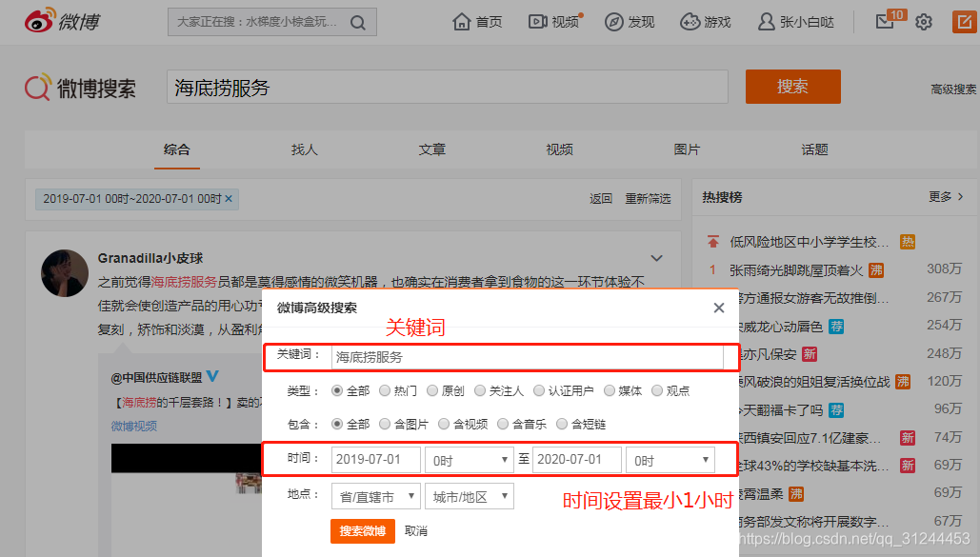Image resolution: width=980 pixels, height=557 pixels.
Task: Click the Weibo logo icon
Action: (x=41, y=21)
